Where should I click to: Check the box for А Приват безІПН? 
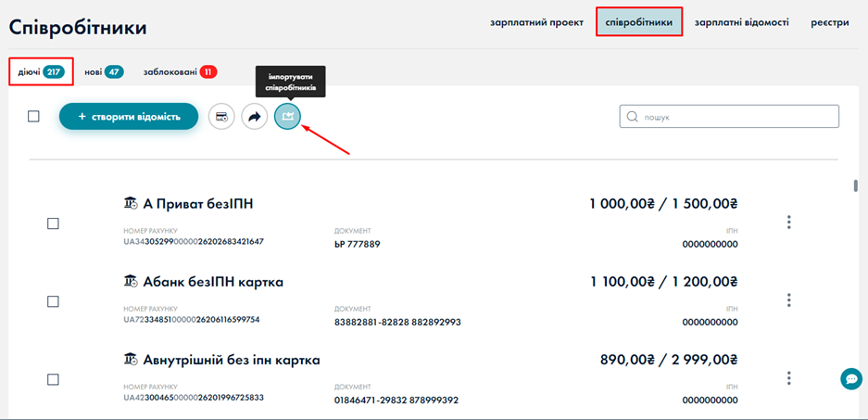pyautogui.click(x=53, y=223)
